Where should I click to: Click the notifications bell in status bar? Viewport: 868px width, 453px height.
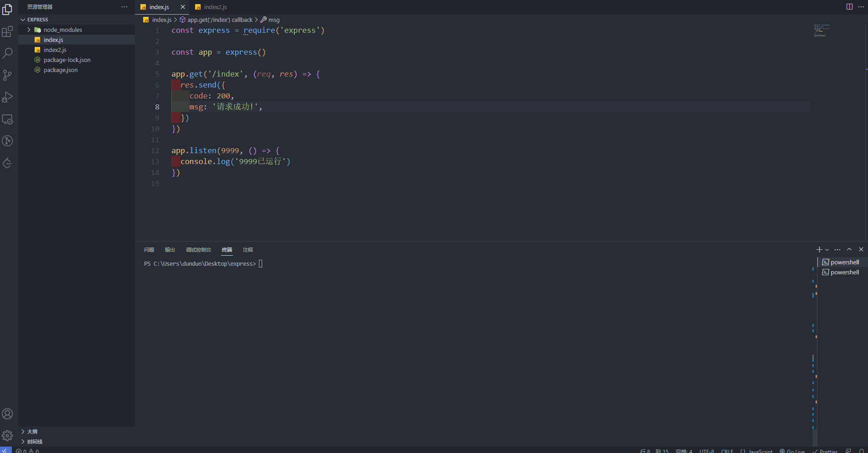861,451
